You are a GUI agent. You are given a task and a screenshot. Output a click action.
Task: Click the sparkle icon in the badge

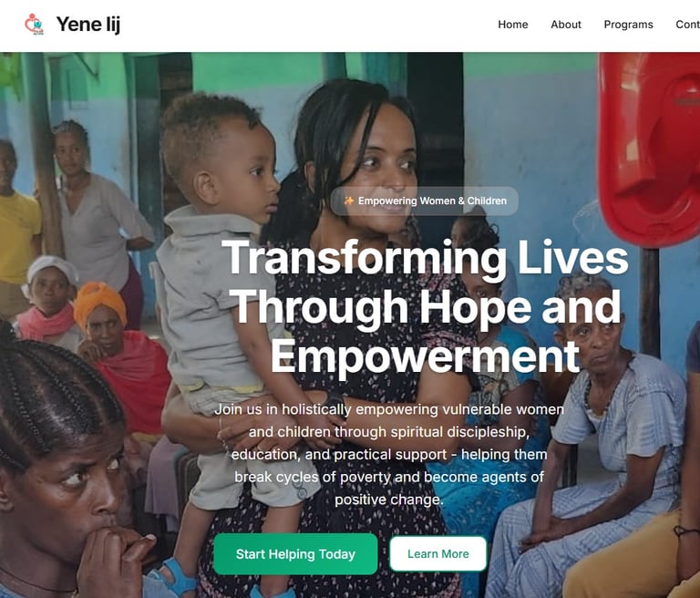[349, 201]
